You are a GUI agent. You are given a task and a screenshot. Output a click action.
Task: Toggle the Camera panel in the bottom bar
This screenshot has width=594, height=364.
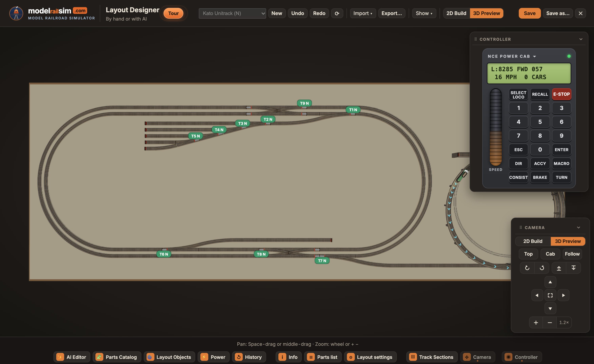[x=478, y=357]
